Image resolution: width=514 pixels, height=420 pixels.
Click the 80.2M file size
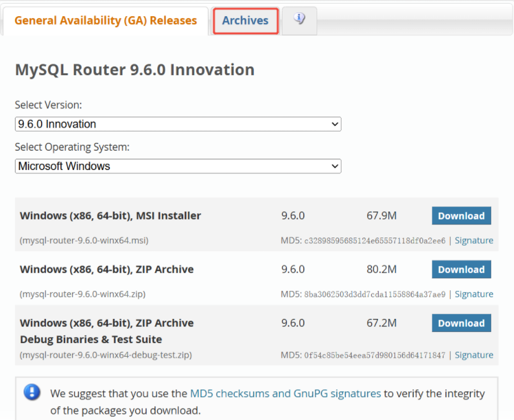click(x=382, y=269)
